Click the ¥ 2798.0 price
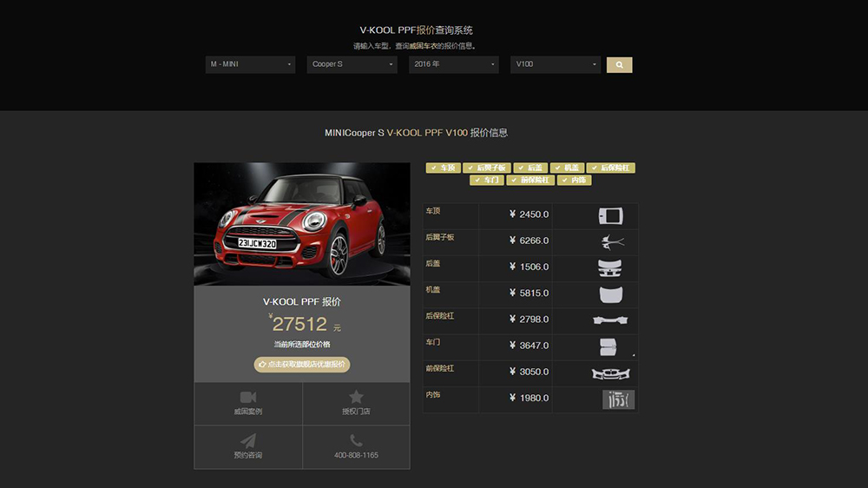868x488 pixels. (x=529, y=319)
